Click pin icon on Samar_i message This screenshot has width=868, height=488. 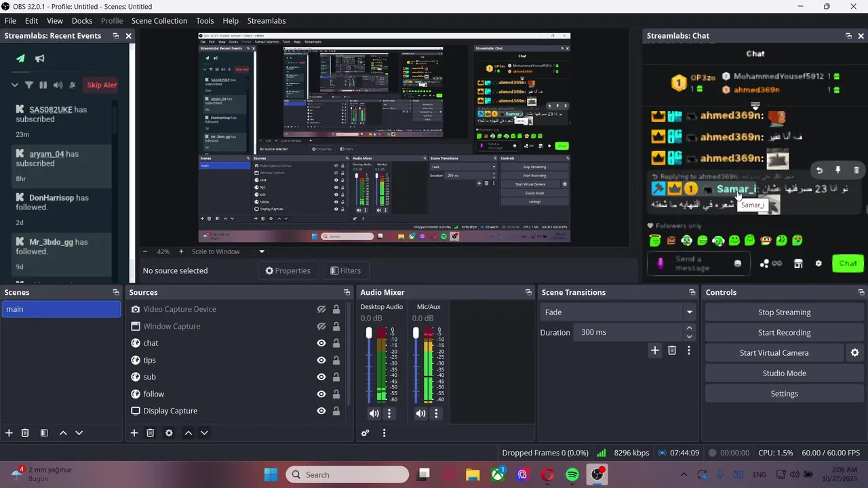(837, 170)
